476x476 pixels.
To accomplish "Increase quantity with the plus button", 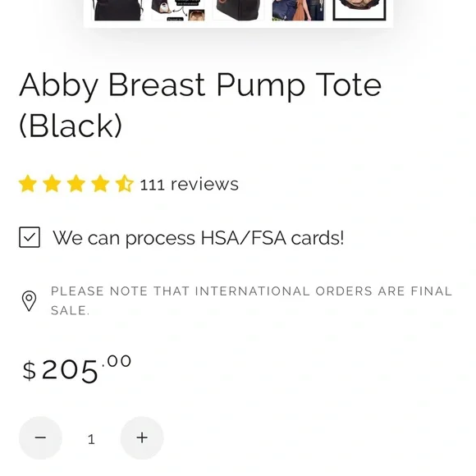I will pyautogui.click(x=142, y=437).
